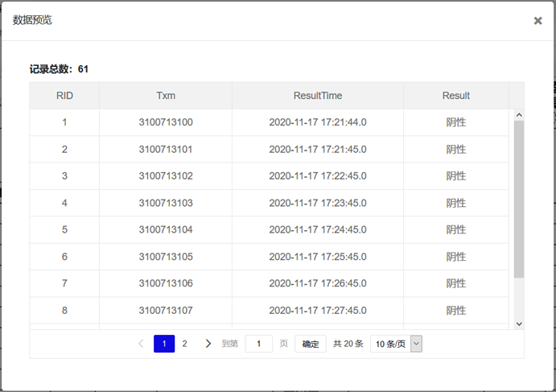This screenshot has height=392, width=556.
Task: Select page 1 in pagination
Action: click(164, 344)
